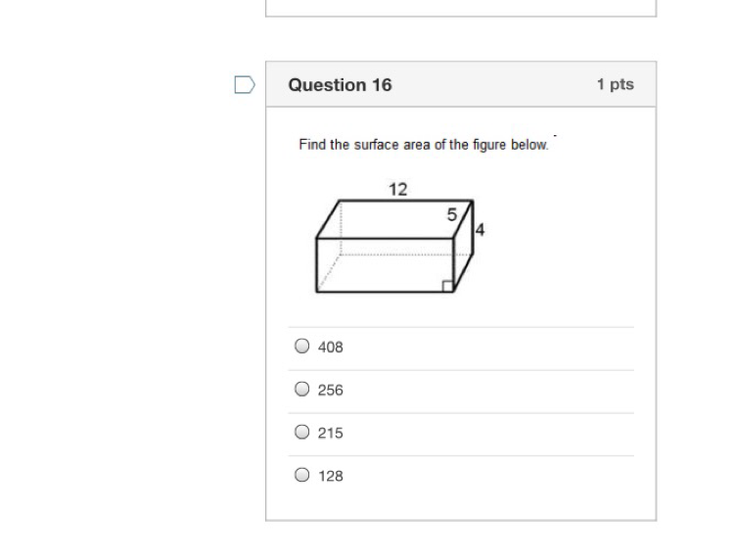Screen dimensions: 732x560
Task: Click the '1 pts' points label
Action: click(x=616, y=84)
